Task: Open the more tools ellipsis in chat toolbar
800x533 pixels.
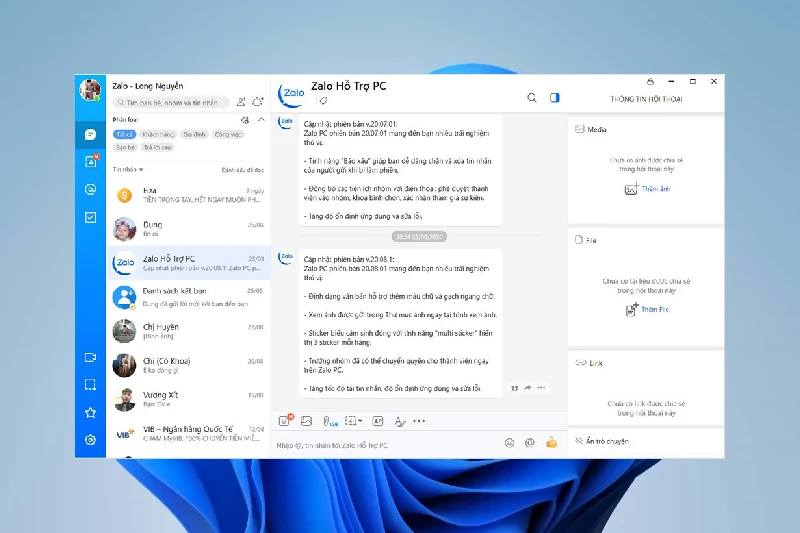Action: [x=419, y=421]
